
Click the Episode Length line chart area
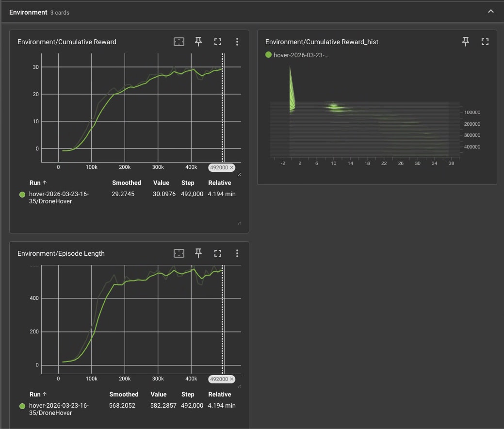141,319
